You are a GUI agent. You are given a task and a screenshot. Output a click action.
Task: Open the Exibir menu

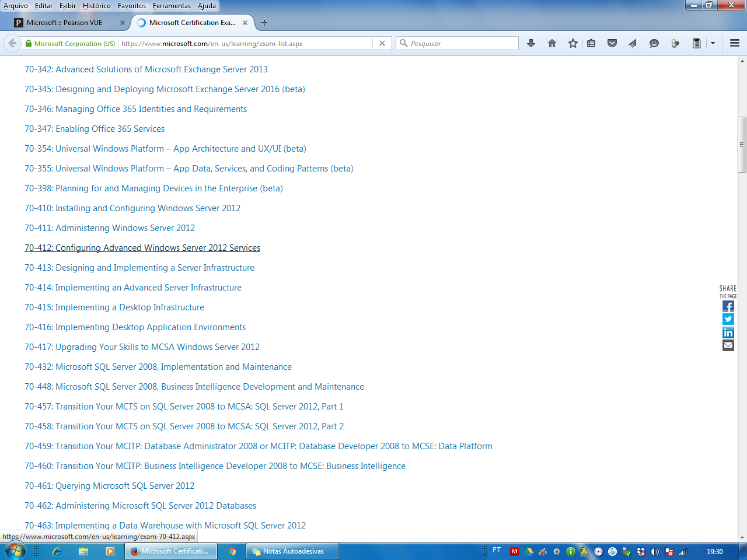point(68,6)
